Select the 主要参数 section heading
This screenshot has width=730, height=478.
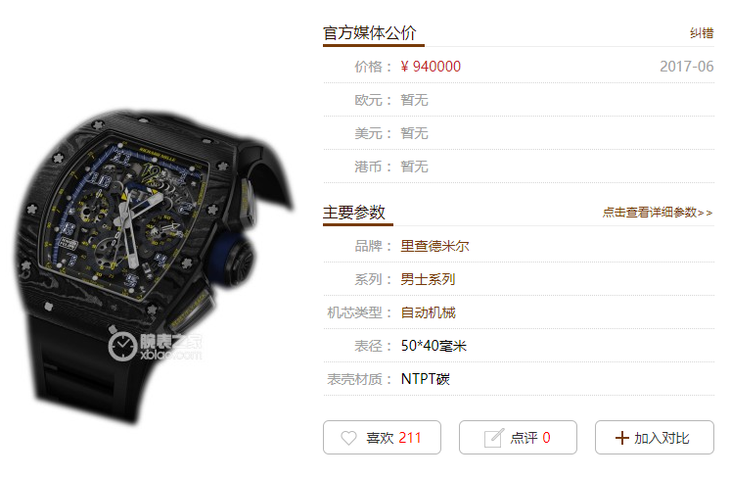pyautogui.click(x=354, y=212)
